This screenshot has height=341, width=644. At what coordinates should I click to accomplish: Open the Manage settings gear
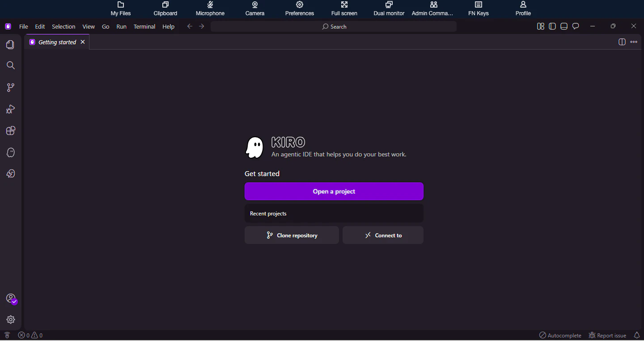11,320
